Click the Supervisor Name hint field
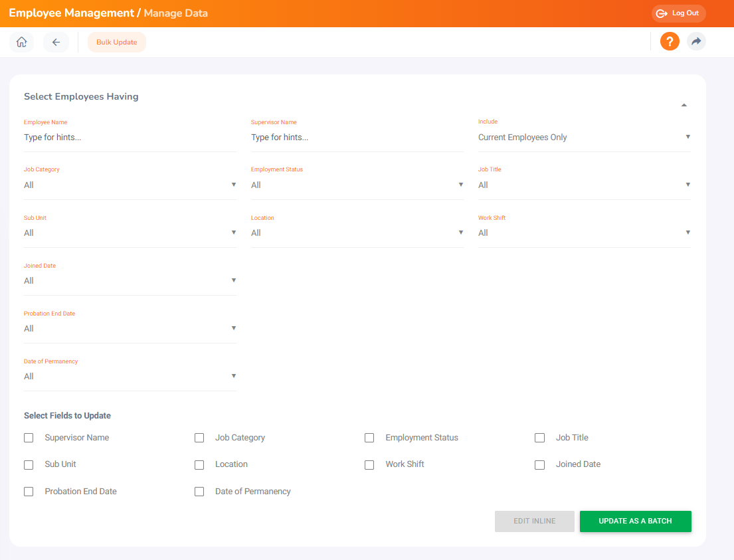 coord(357,138)
